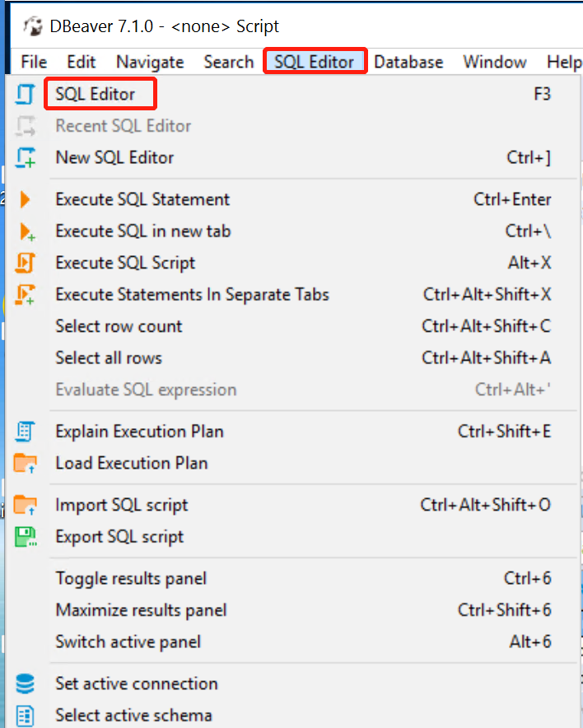Open the Database menu
The height and width of the screenshot is (728, 583).
(x=408, y=62)
